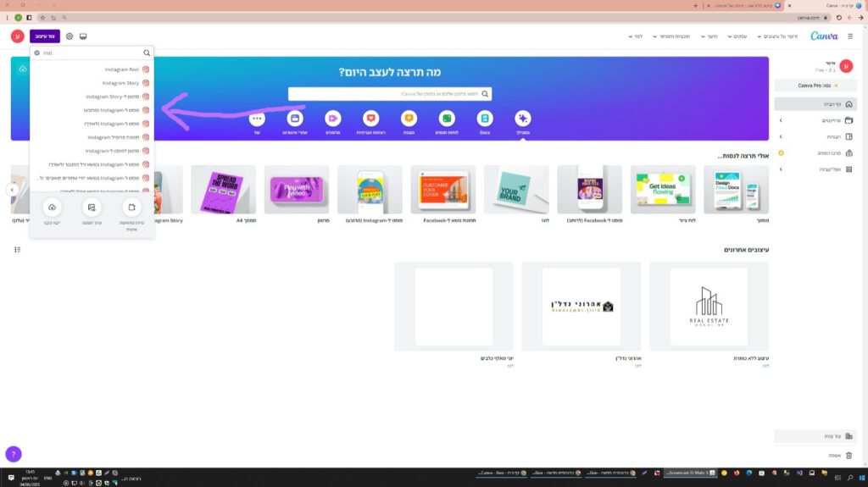
Task: Open the purple help question-mark button
Action: tap(14, 454)
